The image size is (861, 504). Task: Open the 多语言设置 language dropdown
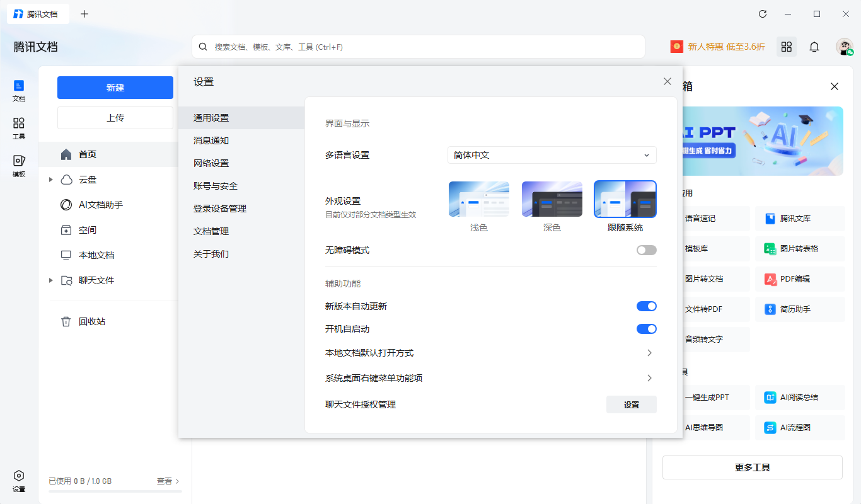pyautogui.click(x=552, y=155)
